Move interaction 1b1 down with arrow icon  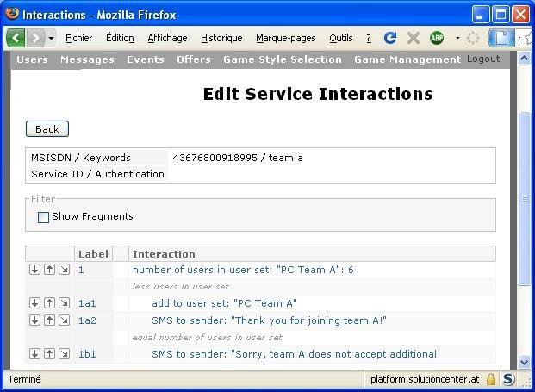point(34,354)
